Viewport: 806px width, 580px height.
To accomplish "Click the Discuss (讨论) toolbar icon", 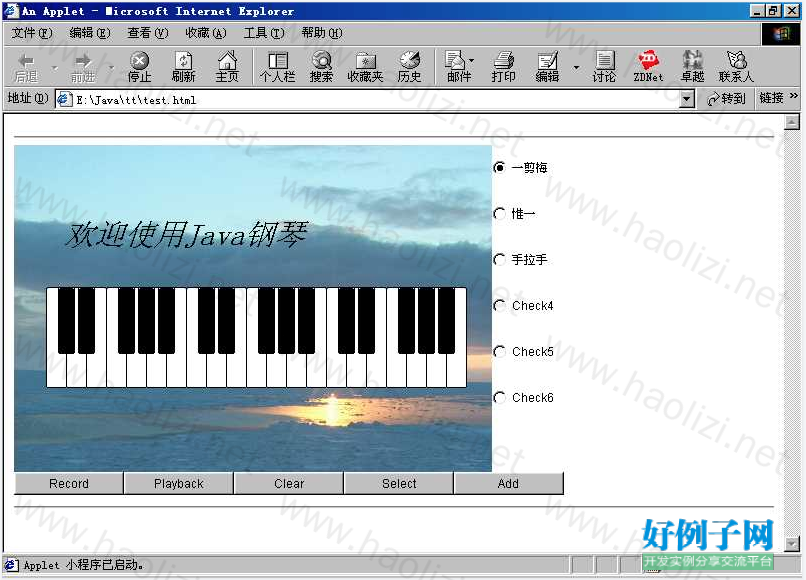I will [604, 66].
